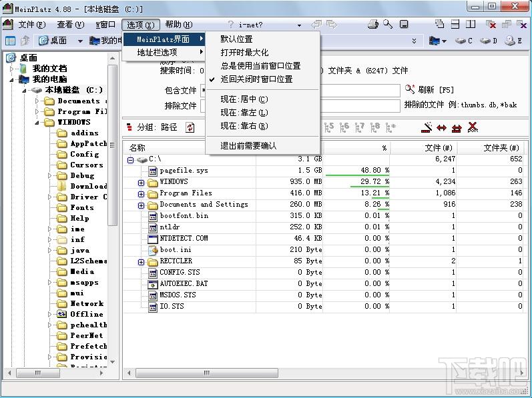Collapse the C:\ root row
This screenshot has width=532, height=398.
pos(130,160)
